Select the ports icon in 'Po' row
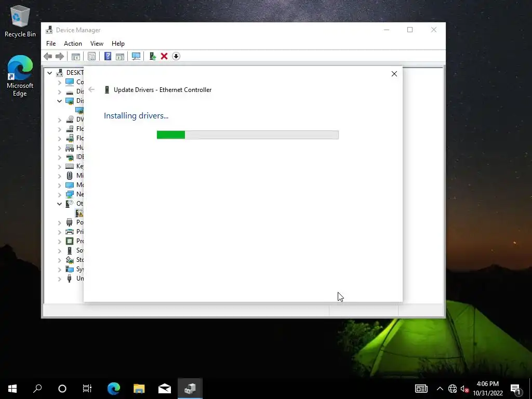 pos(70,222)
